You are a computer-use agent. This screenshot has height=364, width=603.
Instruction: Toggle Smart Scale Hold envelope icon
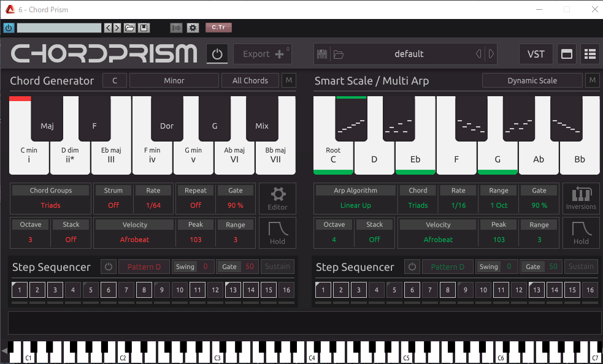click(581, 232)
